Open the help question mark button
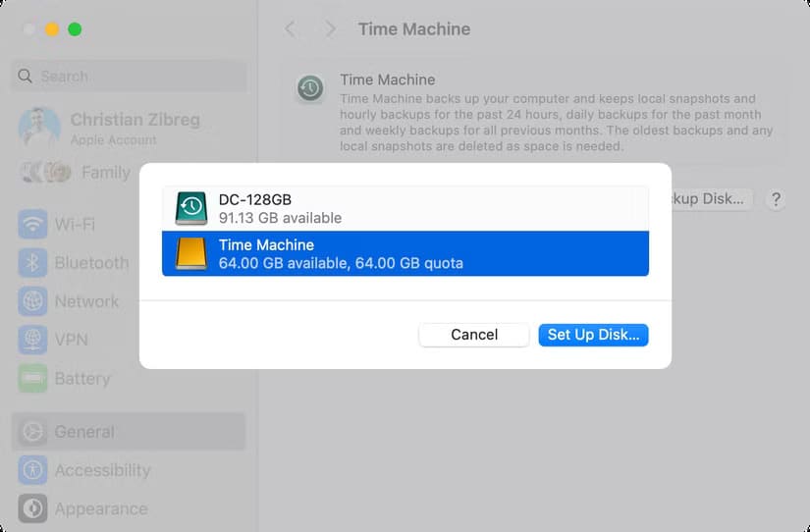 (x=776, y=199)
